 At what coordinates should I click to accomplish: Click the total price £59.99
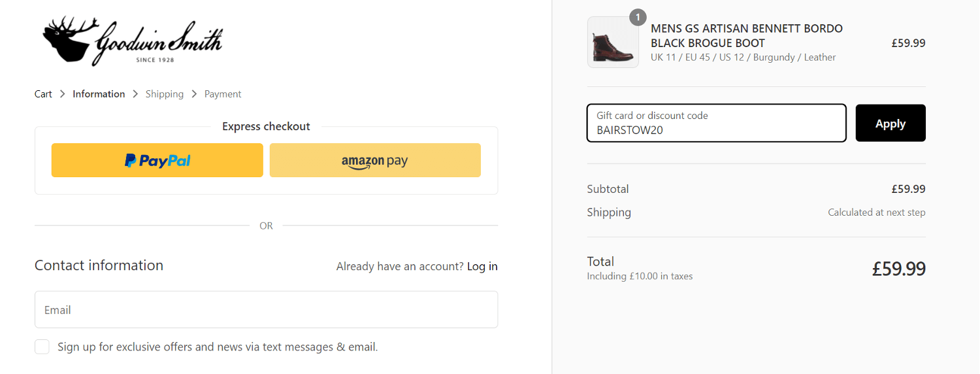(899, 269)
